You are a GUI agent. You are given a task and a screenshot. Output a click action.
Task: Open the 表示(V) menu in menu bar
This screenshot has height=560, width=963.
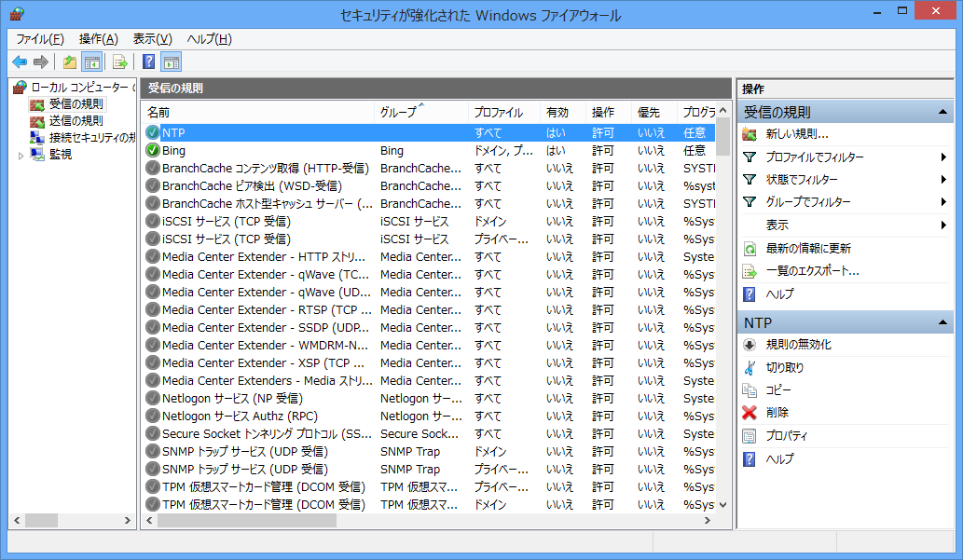pyautogui.click(x=152, y=39)
